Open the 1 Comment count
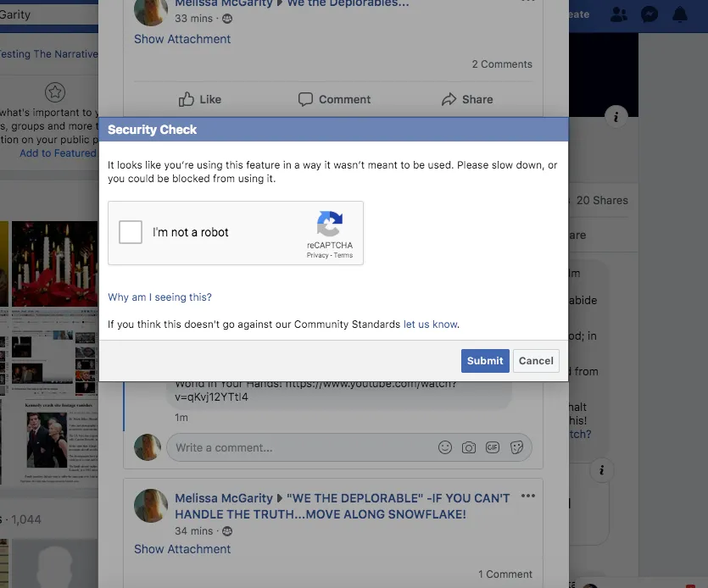Screen dimensions: 708x588 [x=505, y=574]
